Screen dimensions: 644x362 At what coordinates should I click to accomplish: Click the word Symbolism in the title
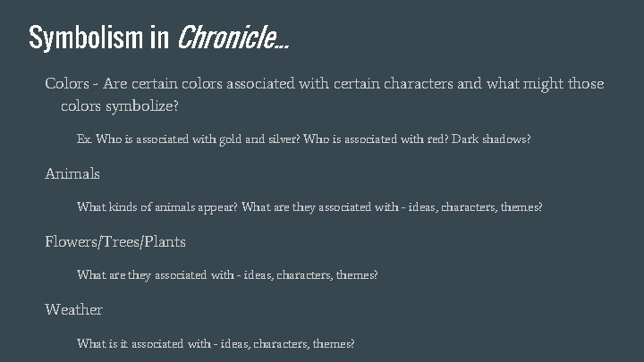pos(86,38)
